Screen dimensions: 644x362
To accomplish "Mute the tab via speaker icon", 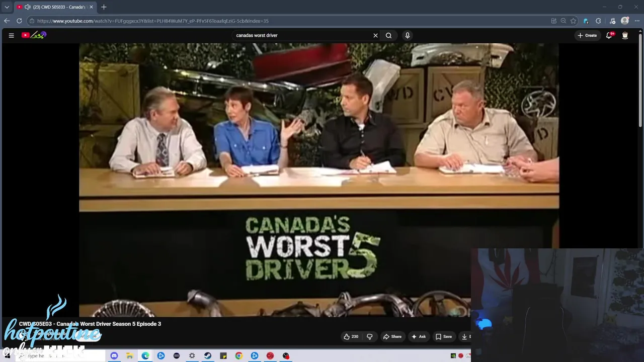I will point(27,7).
